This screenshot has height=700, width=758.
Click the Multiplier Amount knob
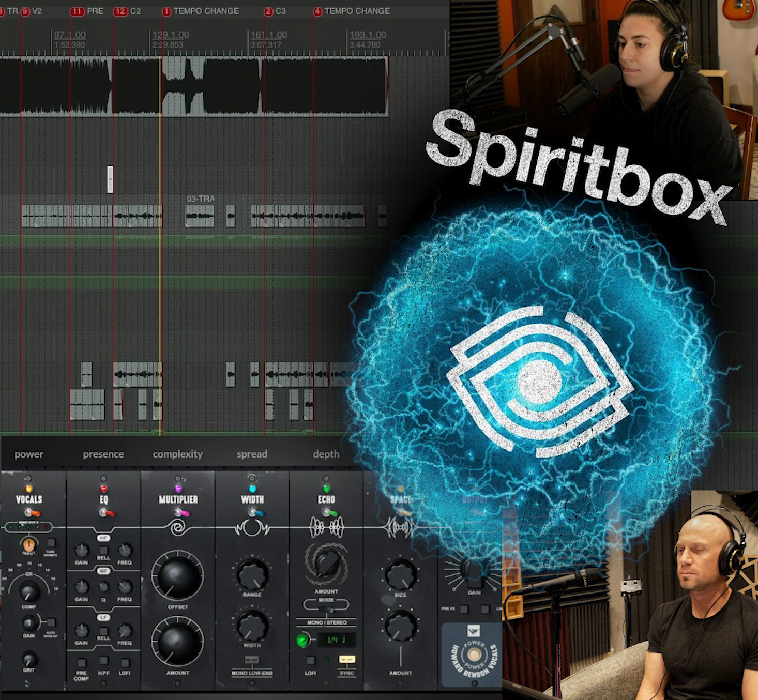(177, 641)
